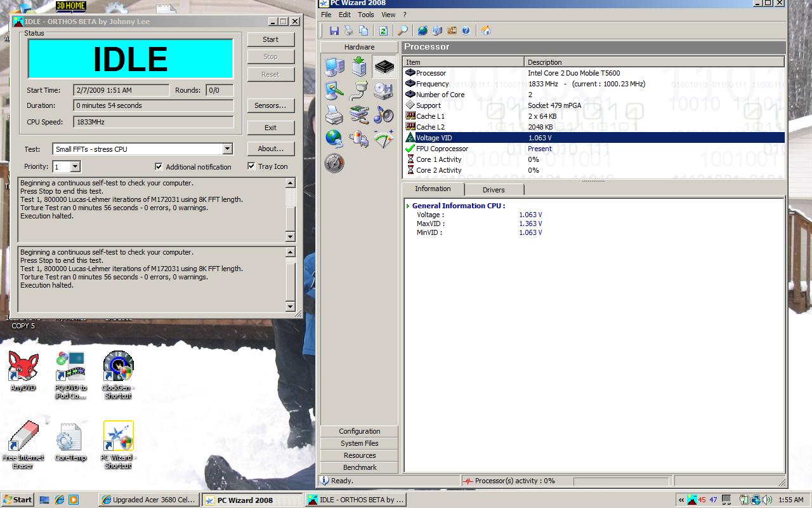Click the Start button in ORTHOS
The height and width of the screenshot is (508, 812).
coord(270,39)
